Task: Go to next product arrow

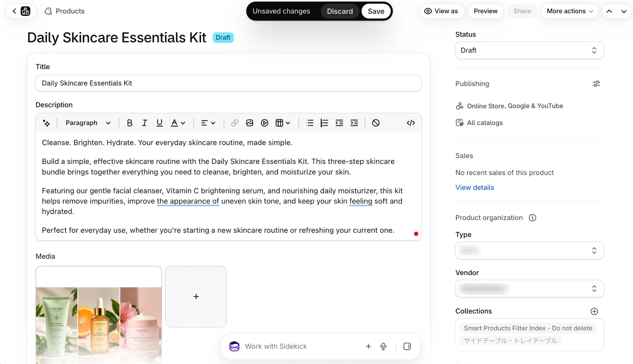Action: pyautogui.click(x=624, y=11)
